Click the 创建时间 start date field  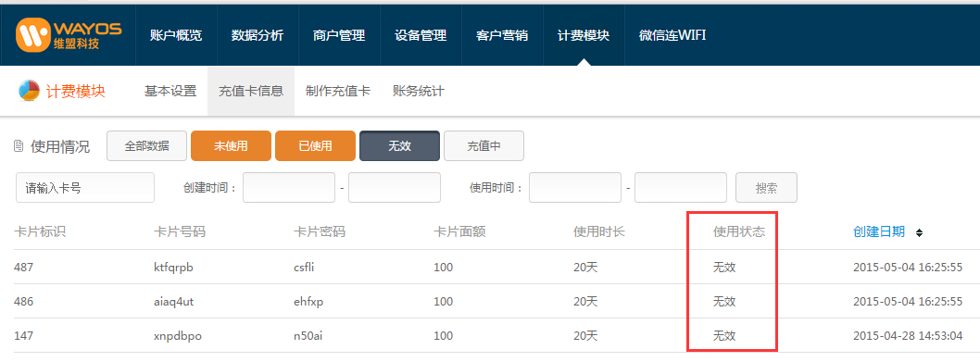point(289,188)
